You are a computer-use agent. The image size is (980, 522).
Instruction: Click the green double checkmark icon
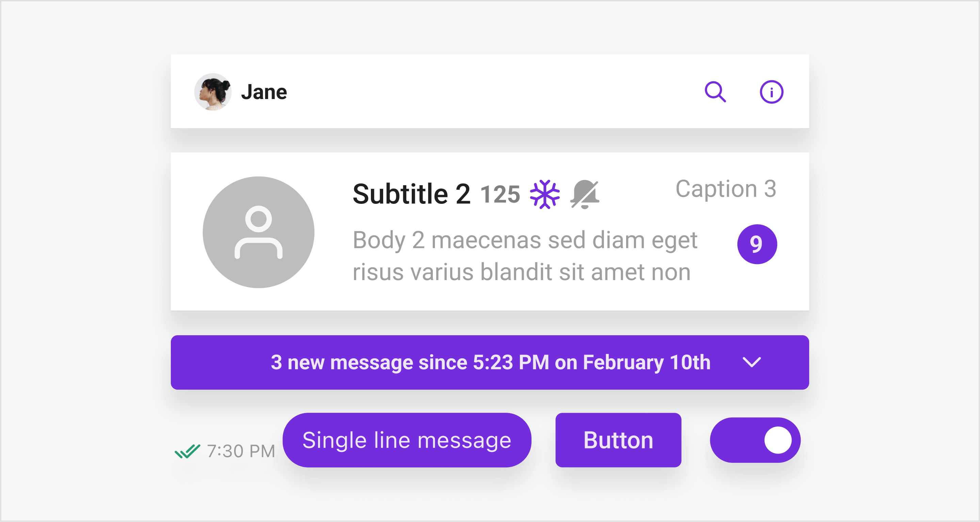point(187,451)
